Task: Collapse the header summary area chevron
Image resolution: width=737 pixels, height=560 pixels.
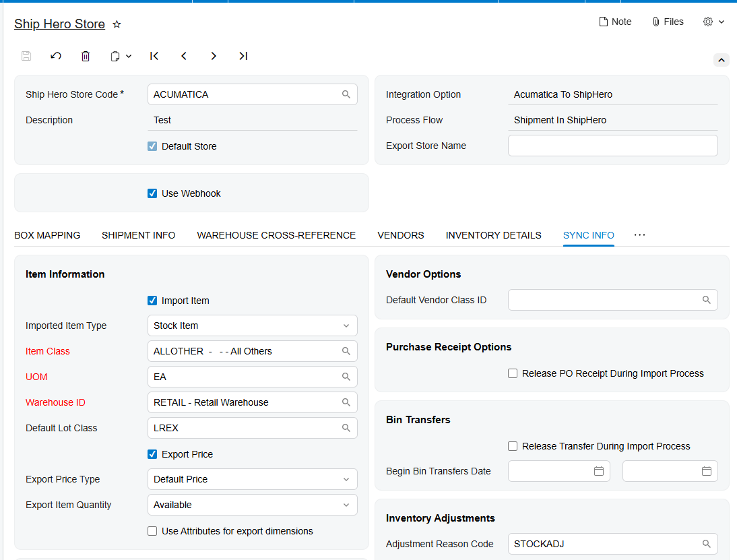Action: click(722, 60)
